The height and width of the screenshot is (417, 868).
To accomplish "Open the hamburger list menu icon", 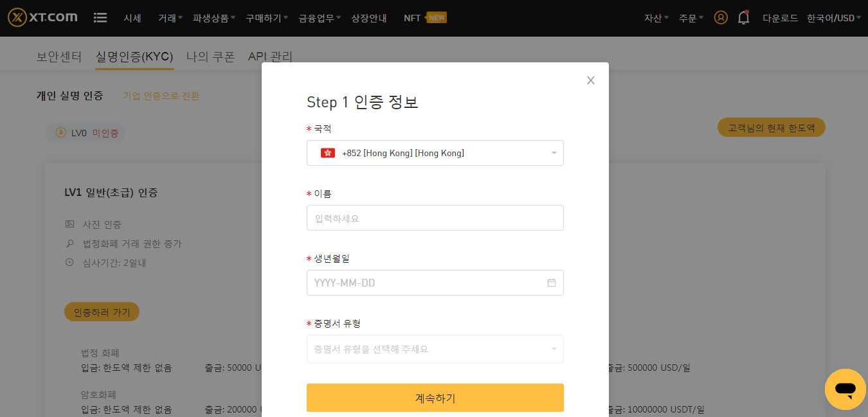I will [x=100, y=18].
